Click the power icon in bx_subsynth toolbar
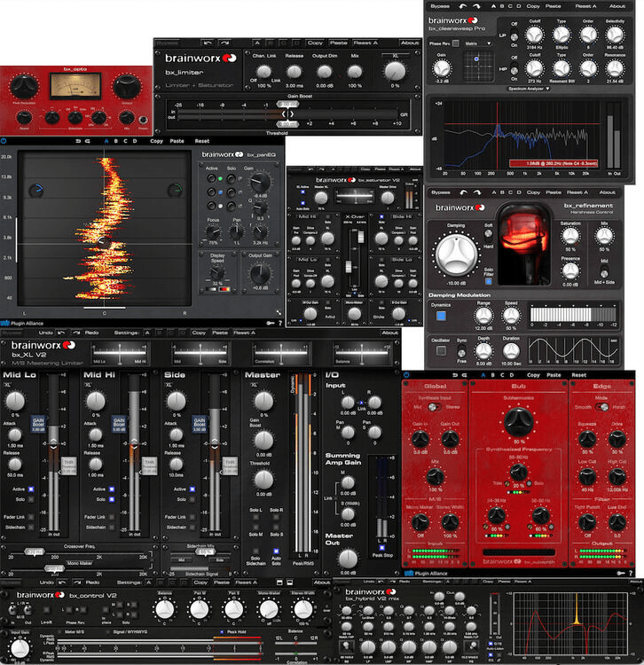The height and width of the screenshot is (665, 644). point(406,375)
